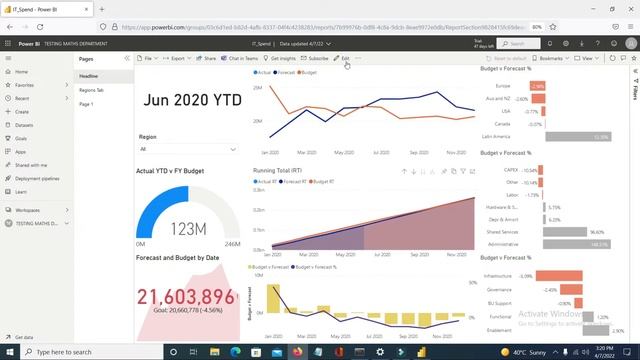Open the comments icon
The width and height of the screenshot is (640, 360).
click(623, 58)
